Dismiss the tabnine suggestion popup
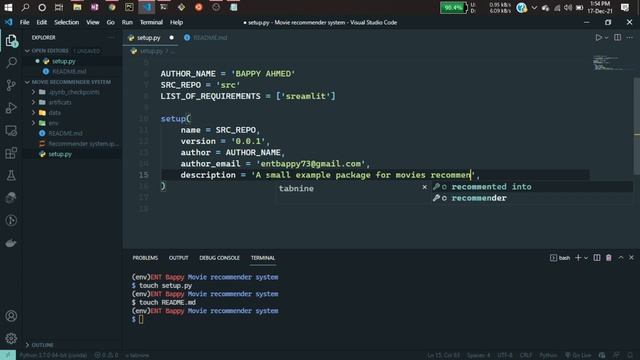The width and height of the screenshot is (640, 360). 424,187
